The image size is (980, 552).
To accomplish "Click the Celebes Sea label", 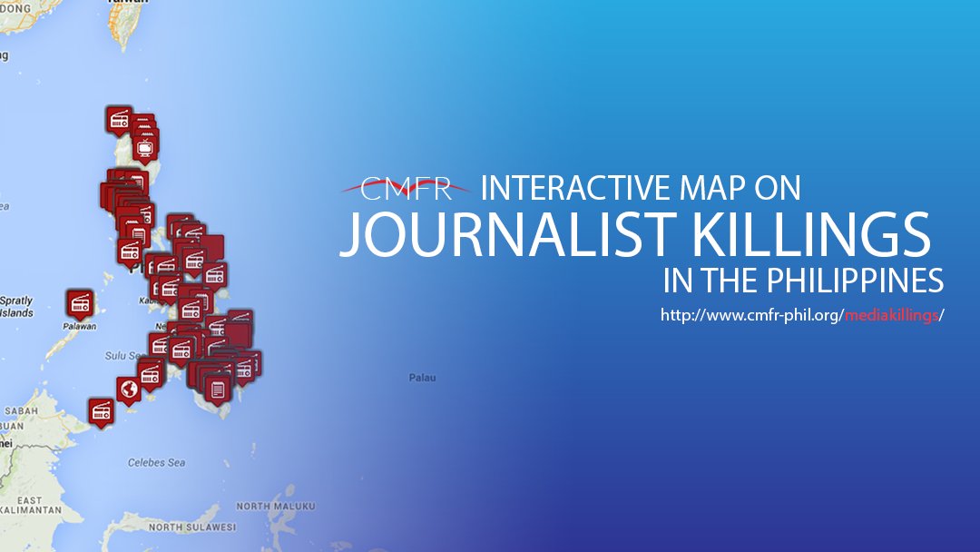I will point(156,463).
